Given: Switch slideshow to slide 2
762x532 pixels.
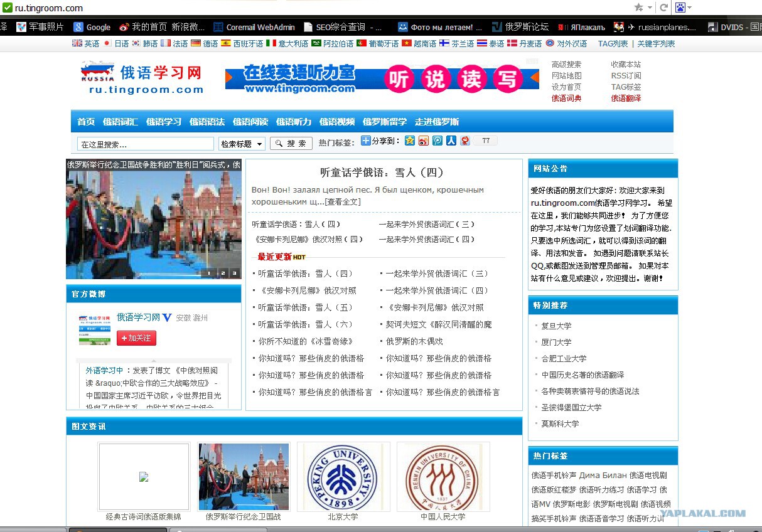Looking at the screenshot, I should point(222,273).
